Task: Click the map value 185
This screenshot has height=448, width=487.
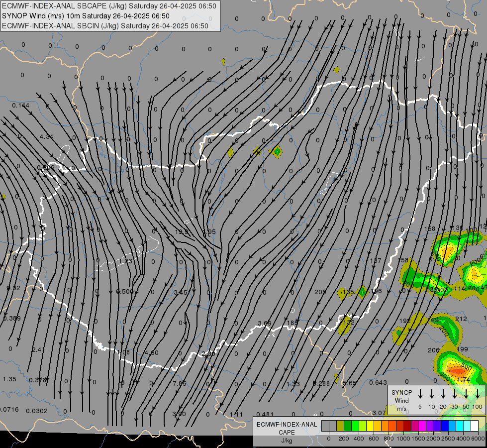Action: [292, 323]
